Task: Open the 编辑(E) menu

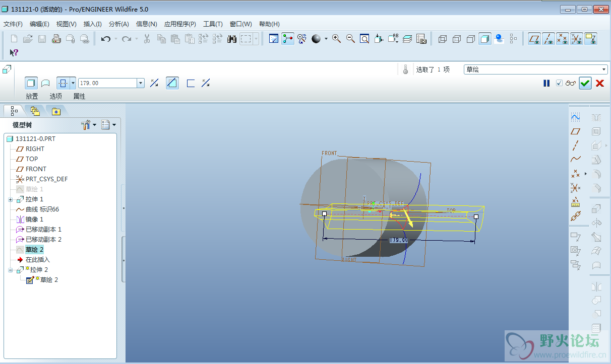Action: (x=39, y=24)
